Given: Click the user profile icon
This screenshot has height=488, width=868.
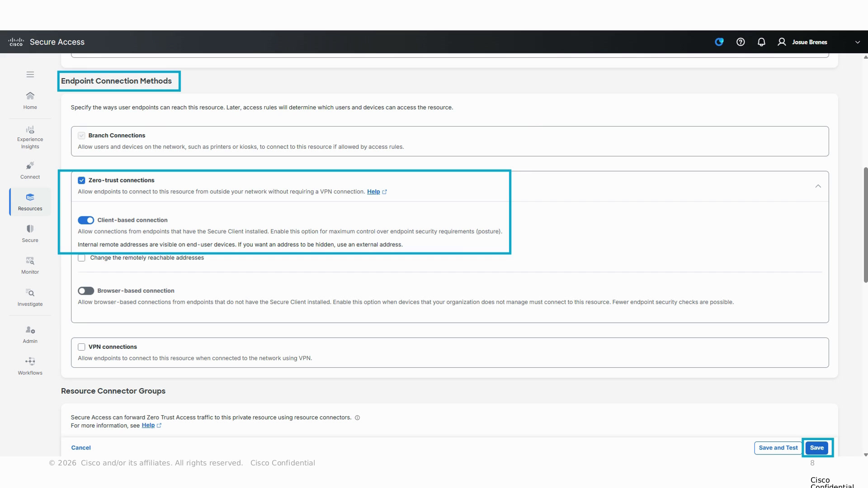Looking at the screenshot, I should [782, 42].
